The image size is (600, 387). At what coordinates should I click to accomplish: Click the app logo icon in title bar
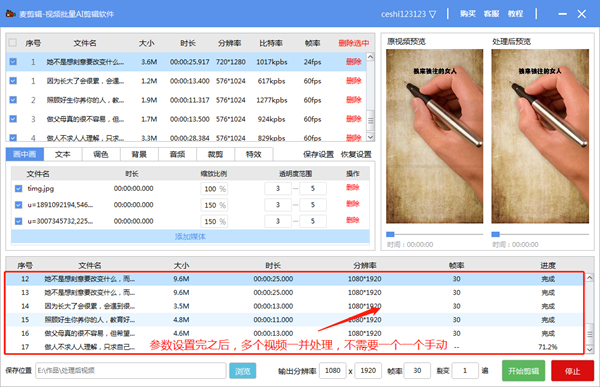pos(11,14)
